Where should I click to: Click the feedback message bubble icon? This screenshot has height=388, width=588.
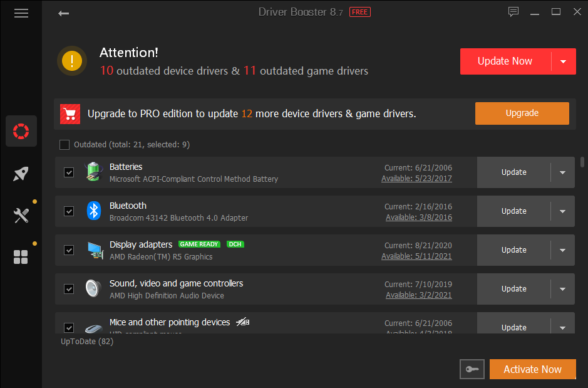[513, 11]
